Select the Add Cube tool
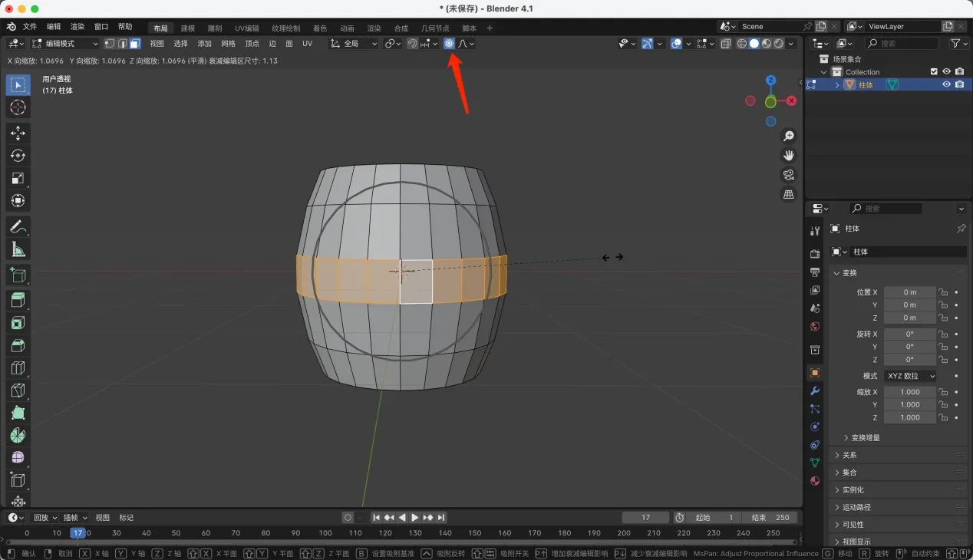 tap(18, 275)
